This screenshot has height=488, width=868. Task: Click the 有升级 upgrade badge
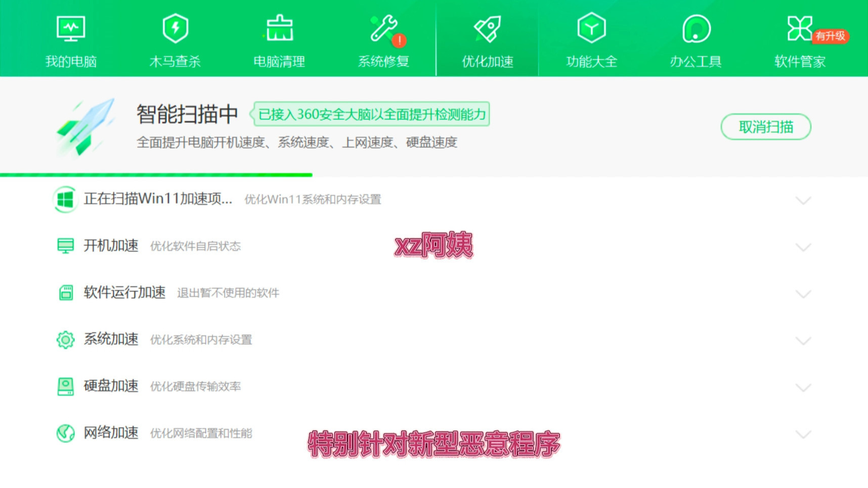(831, 36)
